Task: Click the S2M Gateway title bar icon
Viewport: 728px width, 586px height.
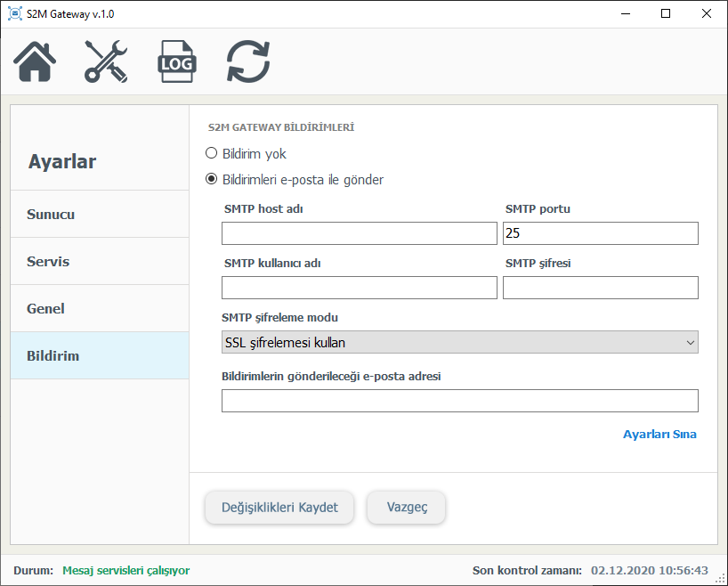Action: [14, 14]
